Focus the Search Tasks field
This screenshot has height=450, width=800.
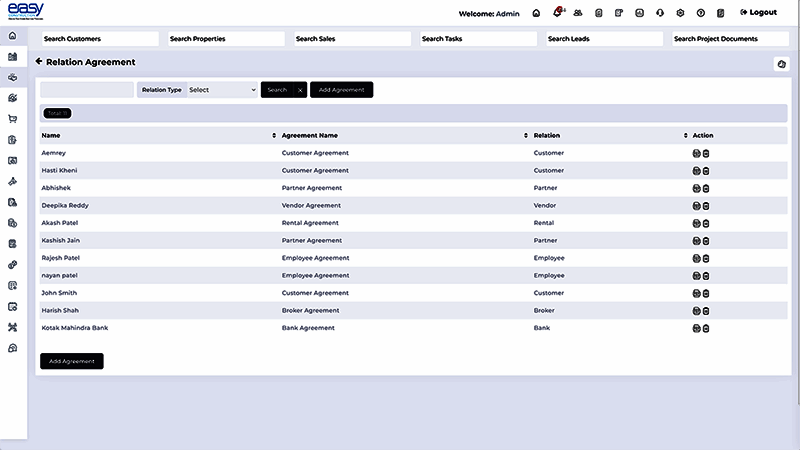point(478,39)
